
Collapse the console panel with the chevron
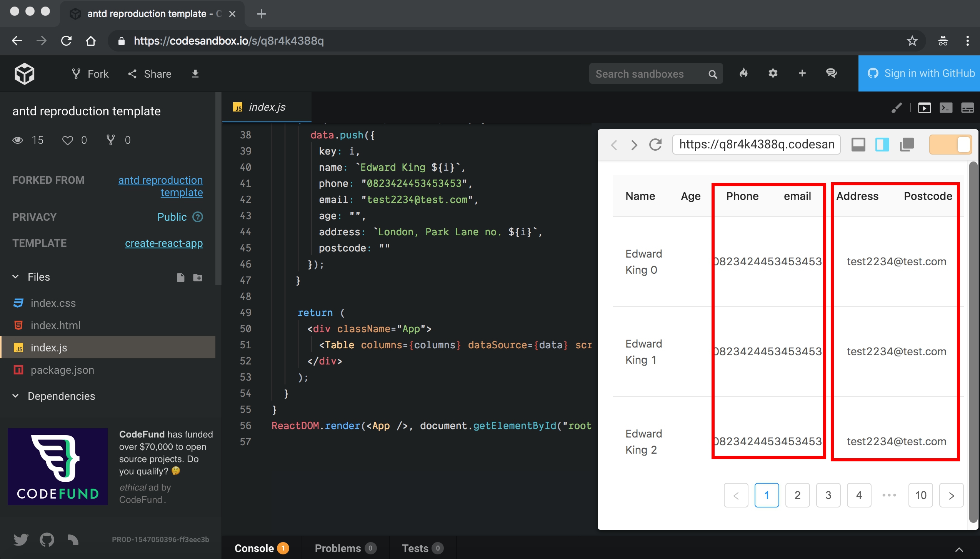coord(960,549)
